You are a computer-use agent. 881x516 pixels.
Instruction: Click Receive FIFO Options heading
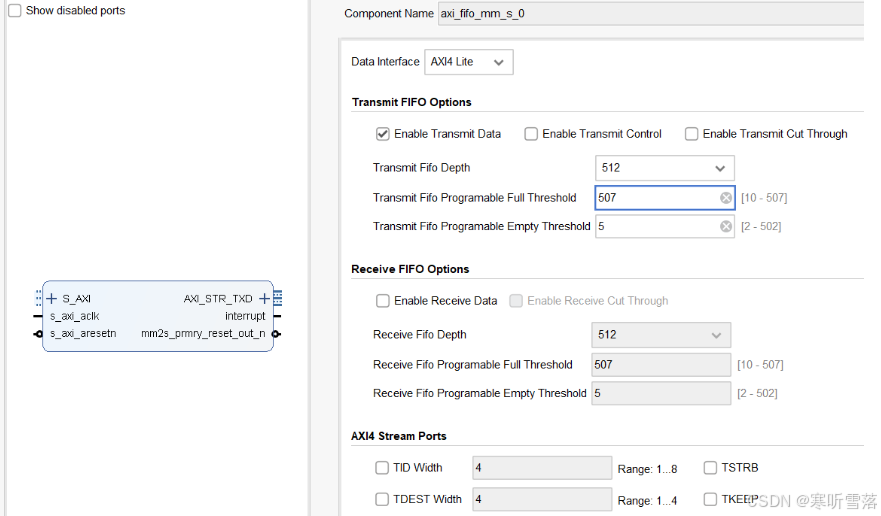coord(410,269)
